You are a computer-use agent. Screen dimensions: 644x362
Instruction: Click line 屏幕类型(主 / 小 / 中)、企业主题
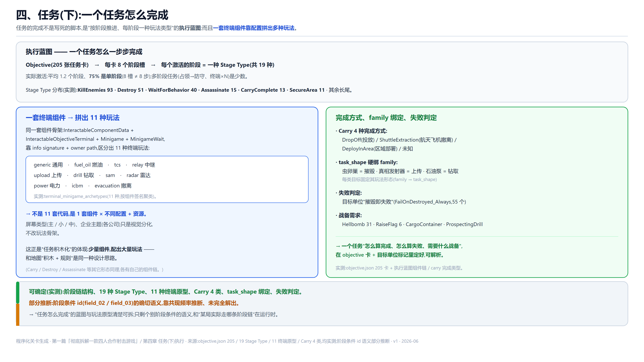[x=89, y=224]
